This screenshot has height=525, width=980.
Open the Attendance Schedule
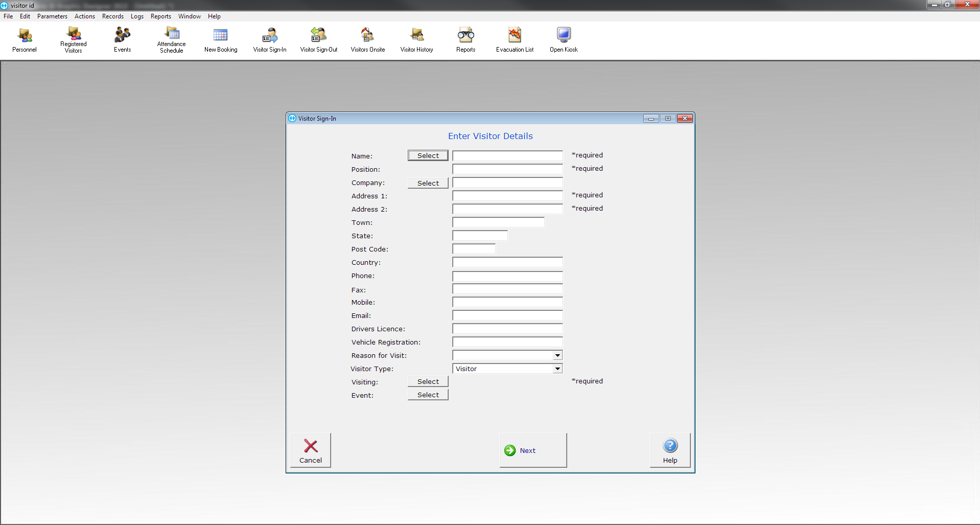pyautogui.click(x=172, y=40)
